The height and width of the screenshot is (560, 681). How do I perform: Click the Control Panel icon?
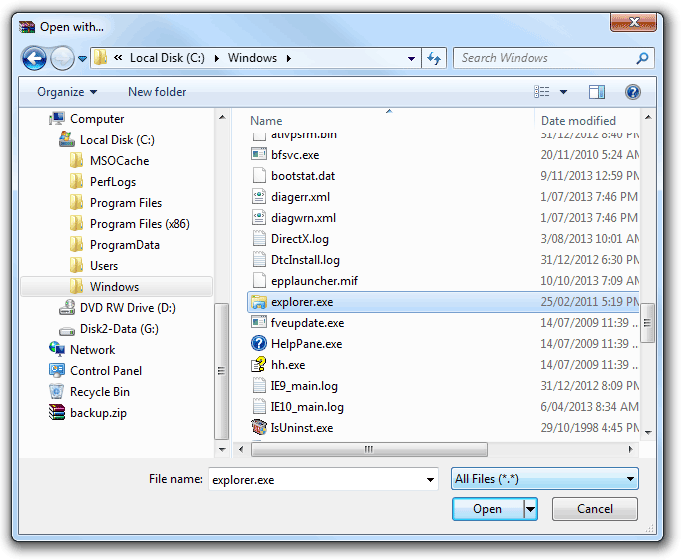[57, 370]
